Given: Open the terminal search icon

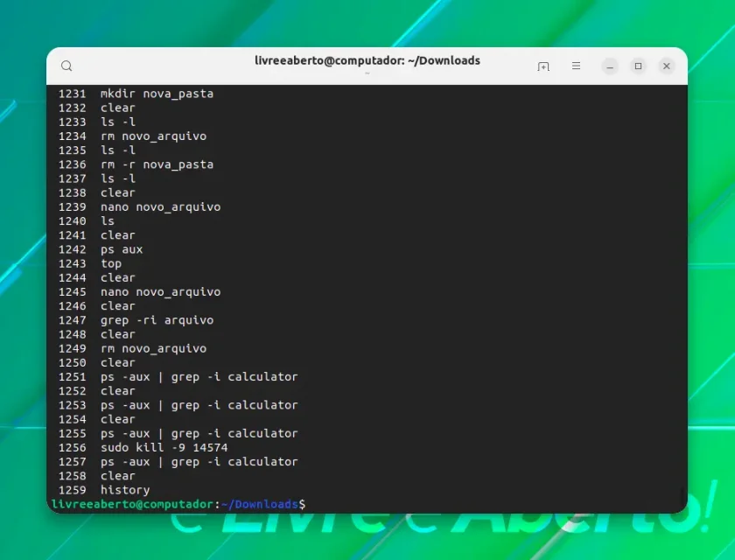Looking at the screenshot, I should [x=66, y=66].
